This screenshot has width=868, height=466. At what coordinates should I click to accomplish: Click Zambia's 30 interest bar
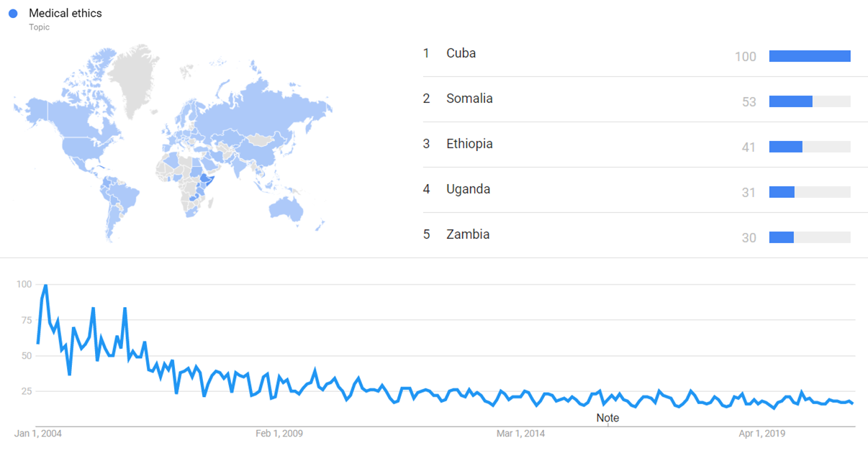tap(782, 237)
